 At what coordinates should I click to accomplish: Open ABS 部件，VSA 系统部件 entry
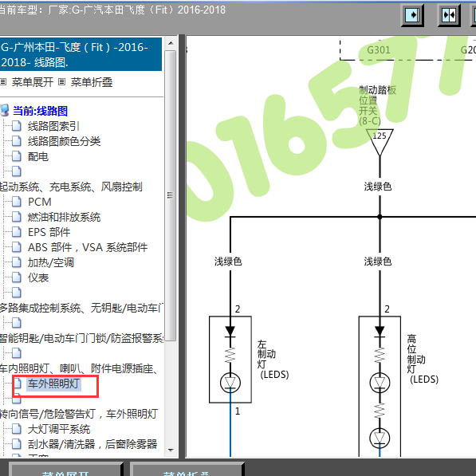88,247
